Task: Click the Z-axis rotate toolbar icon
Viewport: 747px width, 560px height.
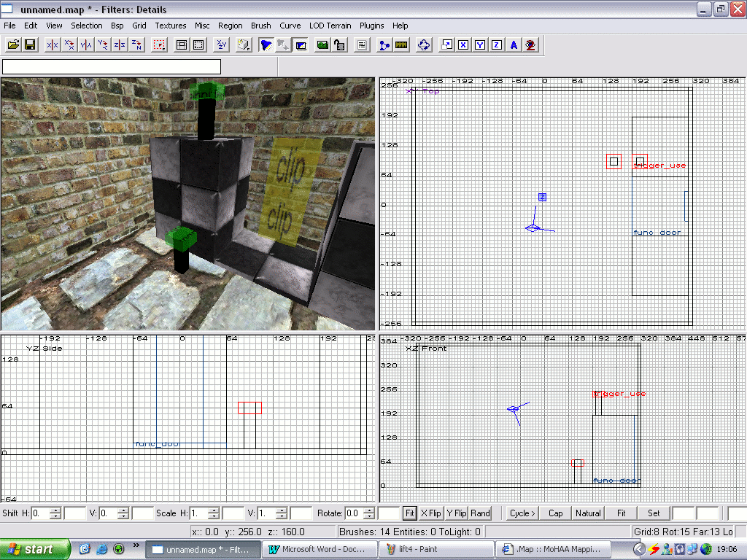Action: (136, 45)
